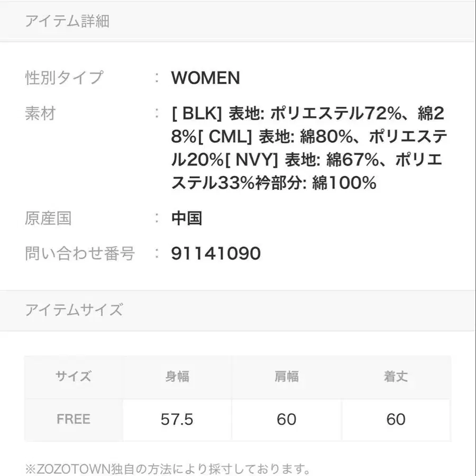Click the FREE size cell
This screenshot has width=476, height=476.
click(x=74, y=419)
